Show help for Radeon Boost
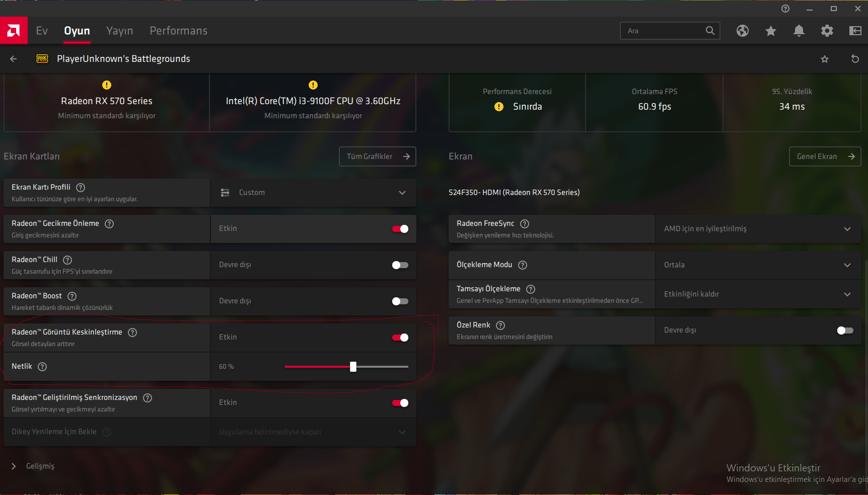868x495 pixels. tap(72, 296)
